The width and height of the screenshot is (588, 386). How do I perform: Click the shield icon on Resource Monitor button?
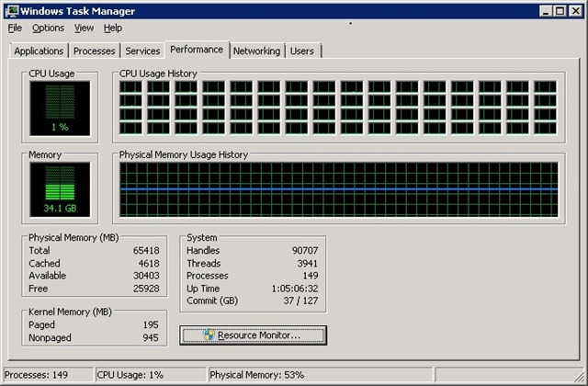[209, 335]
